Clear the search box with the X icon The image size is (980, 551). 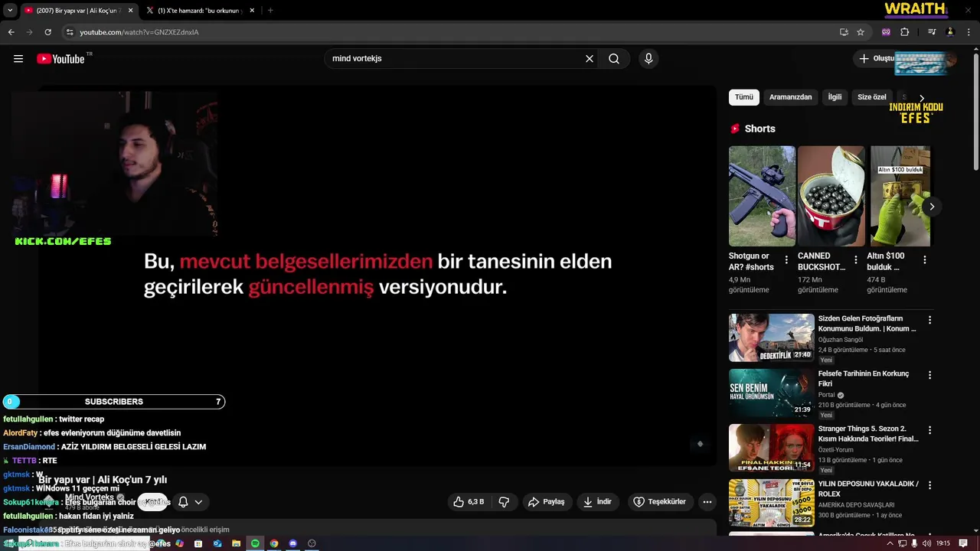click(x=590, y=59)
